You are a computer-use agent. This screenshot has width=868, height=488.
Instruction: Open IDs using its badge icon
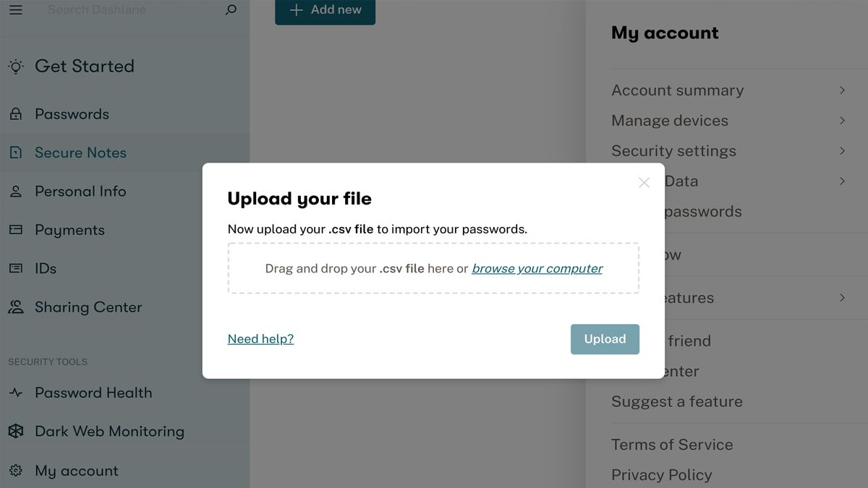pyautogui.click(x=16, y=268)
